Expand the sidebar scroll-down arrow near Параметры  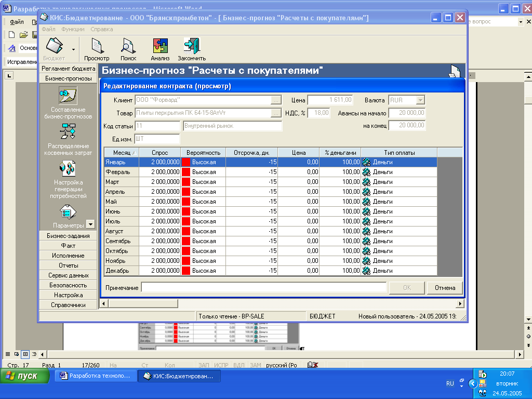[90, 224]
